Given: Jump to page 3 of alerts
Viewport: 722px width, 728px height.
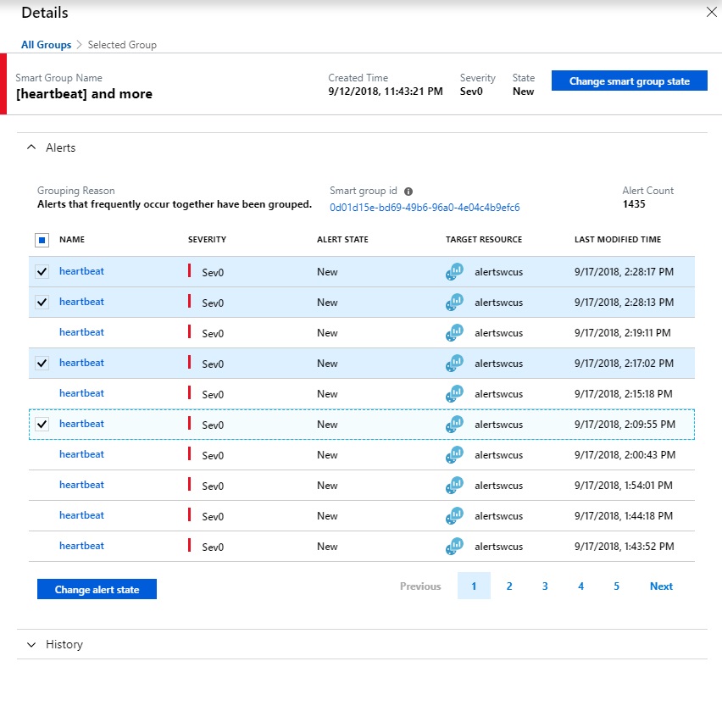Looking at the screenshot, I should click(545, 586).
